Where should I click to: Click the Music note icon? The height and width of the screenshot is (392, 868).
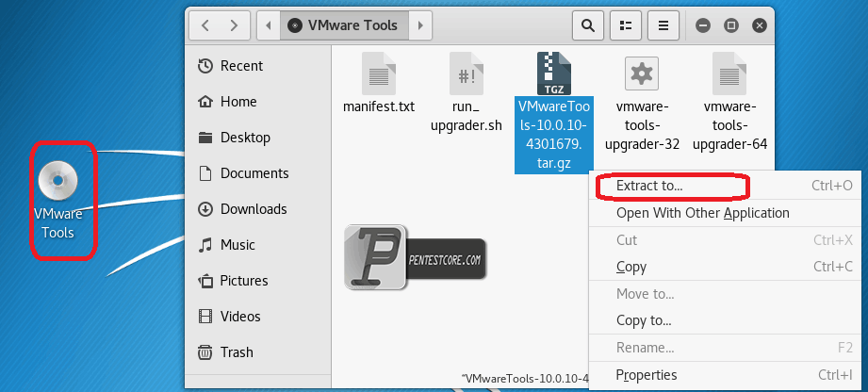[205, 245]
